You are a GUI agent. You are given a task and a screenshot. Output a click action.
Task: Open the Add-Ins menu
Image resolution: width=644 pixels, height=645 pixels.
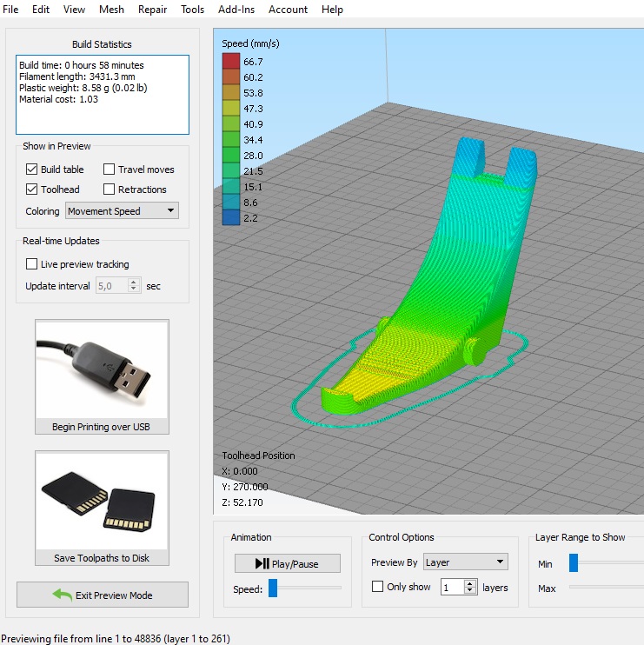[x=236, y=9]
